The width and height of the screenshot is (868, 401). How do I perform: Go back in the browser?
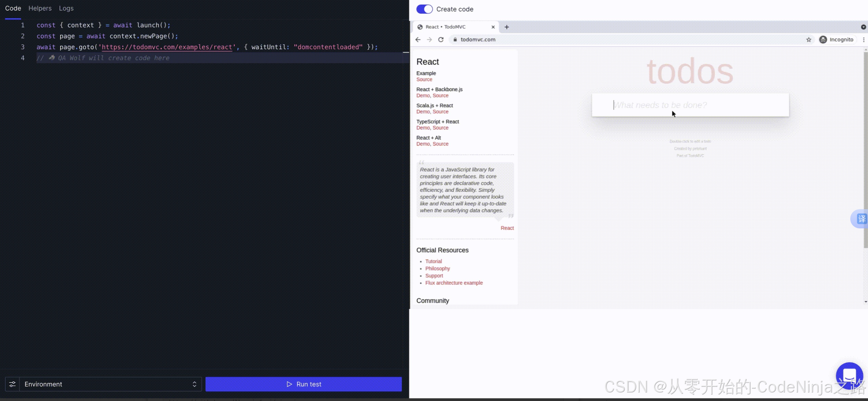(418, 40)
